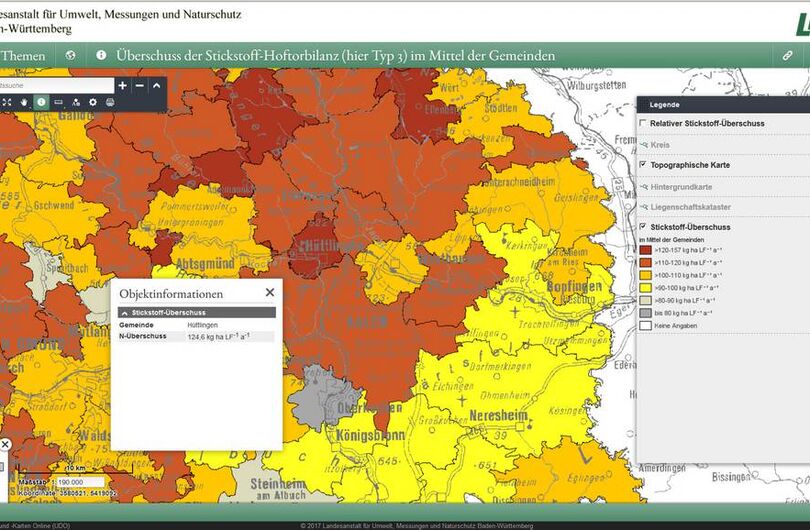Image resolution: width=810 pixels, height=530 pixels.
Task: Activate the object info tool
Action: (41, 102)
